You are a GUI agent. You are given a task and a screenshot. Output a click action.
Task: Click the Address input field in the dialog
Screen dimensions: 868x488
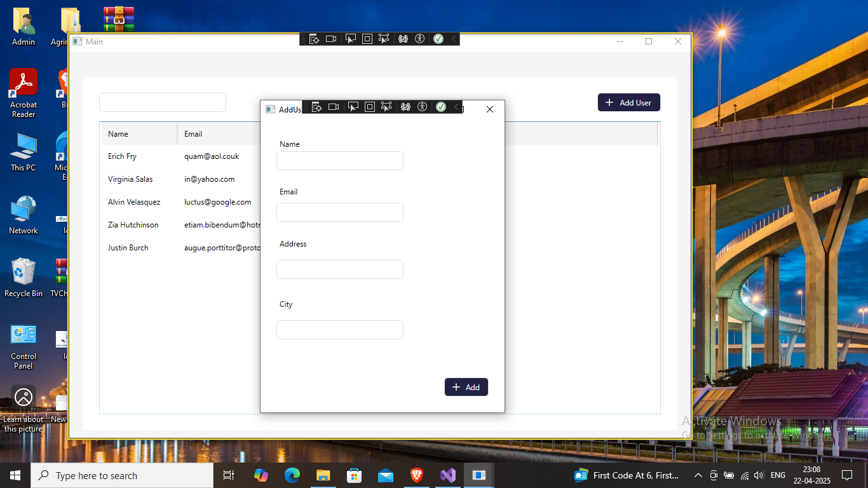tap(339, 269)
